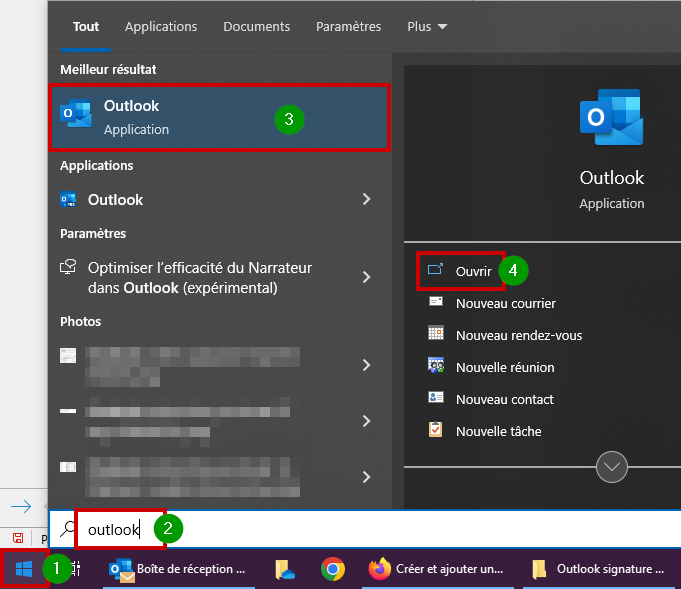The image size is (681, 589).
Task: Open Task View on the taskbar
Action: [76, 569]
